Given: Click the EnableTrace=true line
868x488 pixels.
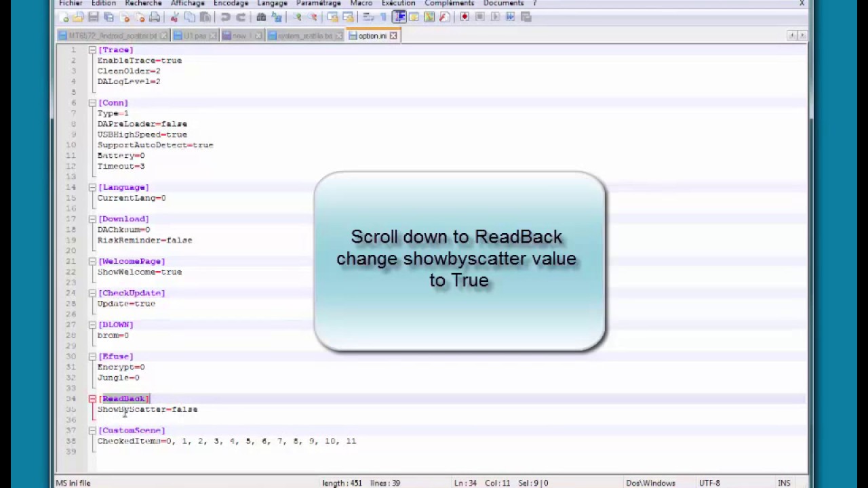Looking at the screenshot, I should tap(139, 60).
